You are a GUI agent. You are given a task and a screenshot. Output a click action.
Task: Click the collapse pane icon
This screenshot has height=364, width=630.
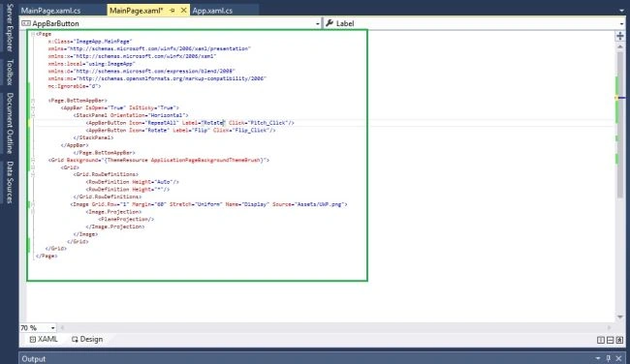tap(619, 340)
